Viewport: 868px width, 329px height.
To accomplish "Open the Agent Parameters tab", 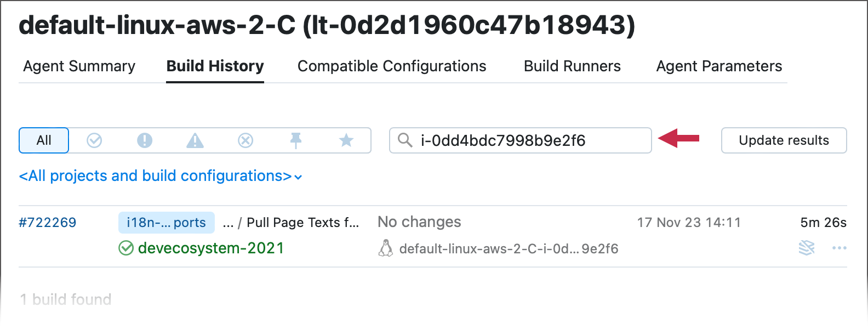I will coord(718,66).
